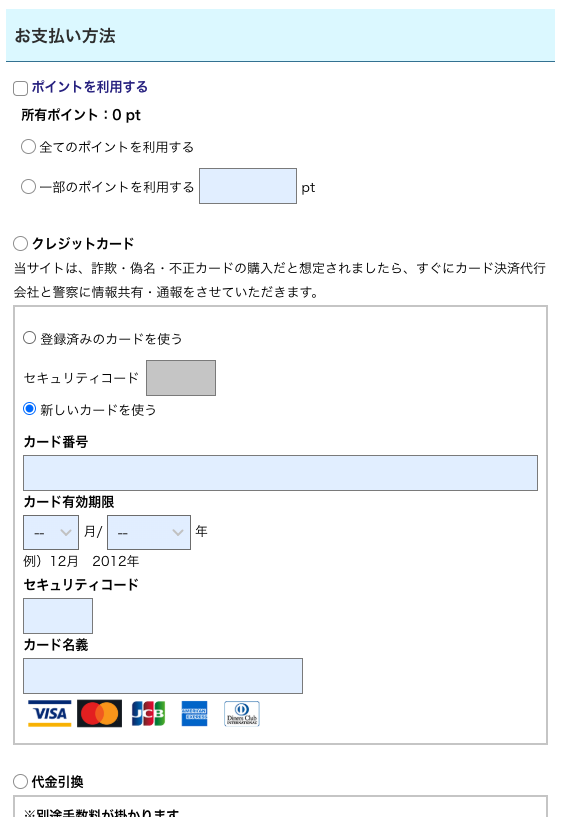
Task: Click the VISA card logo
Action: click(x=50, y=713)
